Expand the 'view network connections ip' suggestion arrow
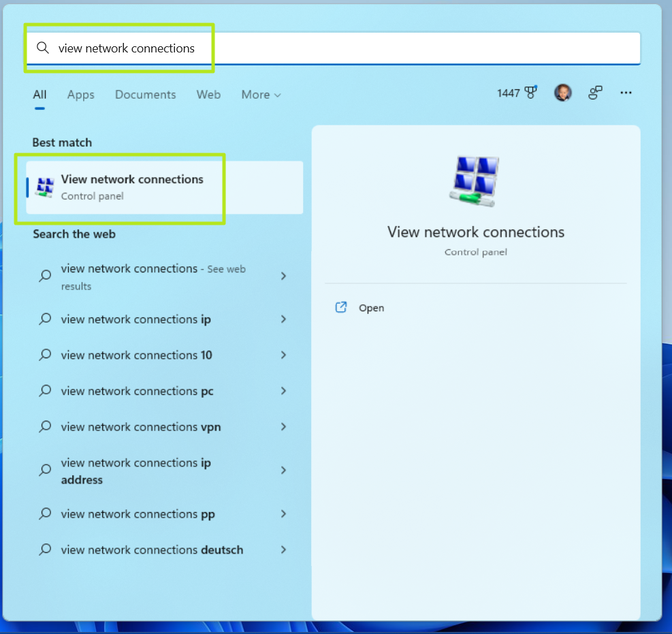This screenshot has height=634, width=672. click(x=284, y=319)
